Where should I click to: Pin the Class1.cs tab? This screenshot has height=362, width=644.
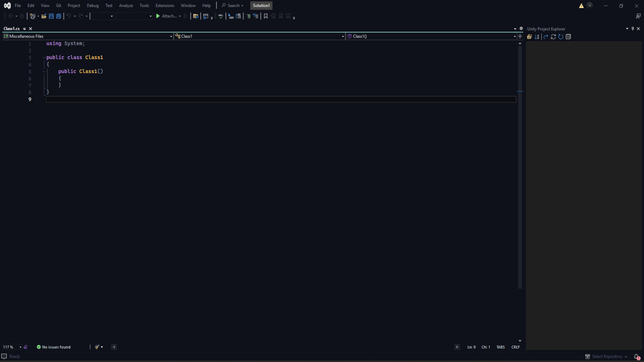[24, 29]
